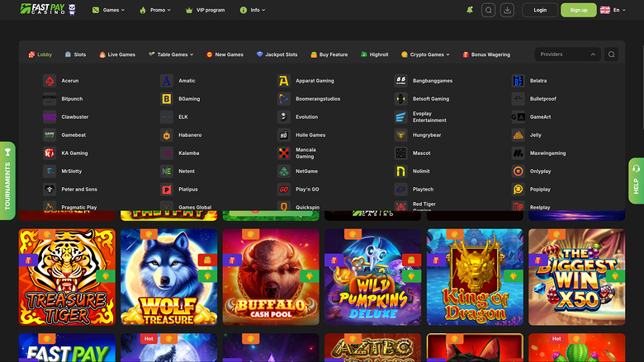This screenshot has width=644, height=362.
Task: Select the Clawbuster provider
Action: tap(66, 117)
